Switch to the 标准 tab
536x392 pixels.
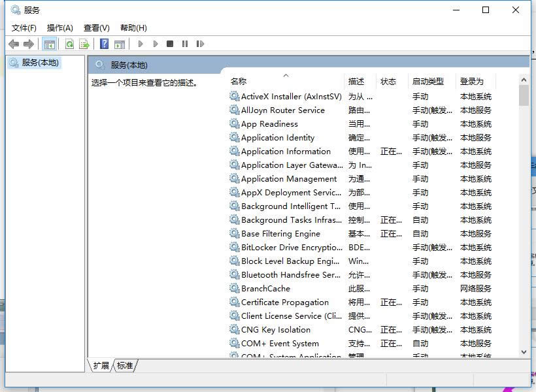[x=126, y=366]
